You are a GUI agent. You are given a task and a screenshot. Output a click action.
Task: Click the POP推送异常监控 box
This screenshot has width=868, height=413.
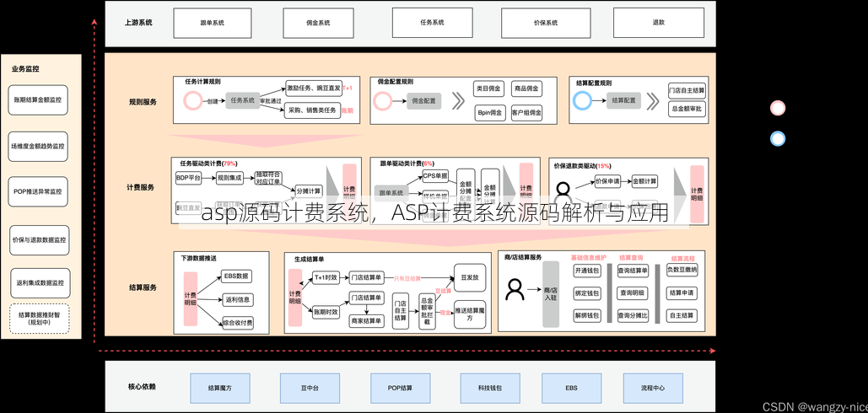point(38,192)
